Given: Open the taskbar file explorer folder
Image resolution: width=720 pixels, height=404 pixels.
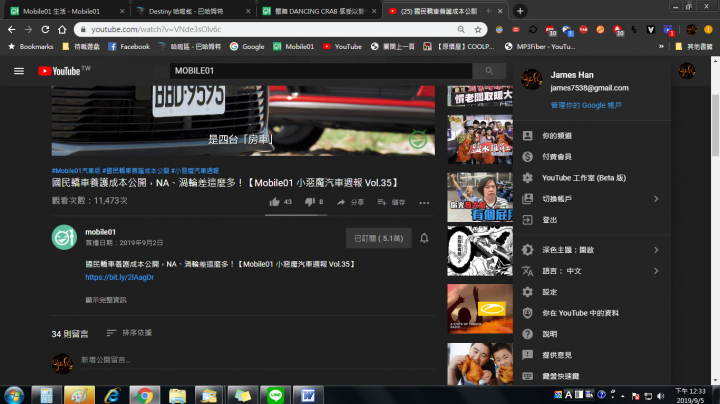Looking at the screenshot, I should coord(177,395).
